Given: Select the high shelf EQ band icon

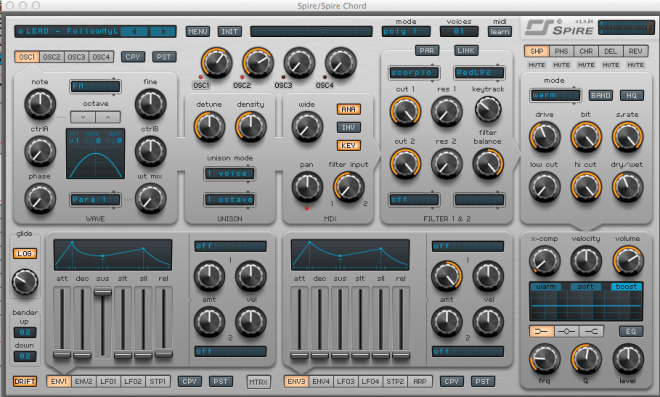Looking at the screenshot, I should point(591,331).
